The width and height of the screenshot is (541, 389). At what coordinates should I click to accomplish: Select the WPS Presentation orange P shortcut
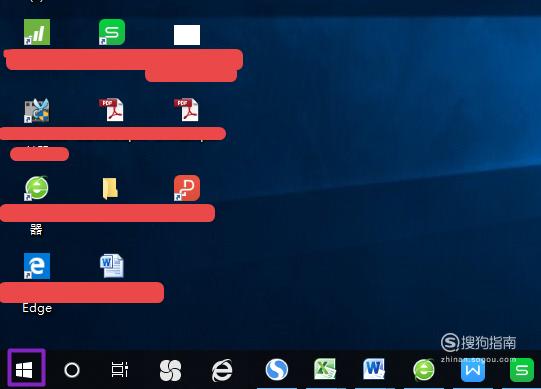tap(187, 188)
